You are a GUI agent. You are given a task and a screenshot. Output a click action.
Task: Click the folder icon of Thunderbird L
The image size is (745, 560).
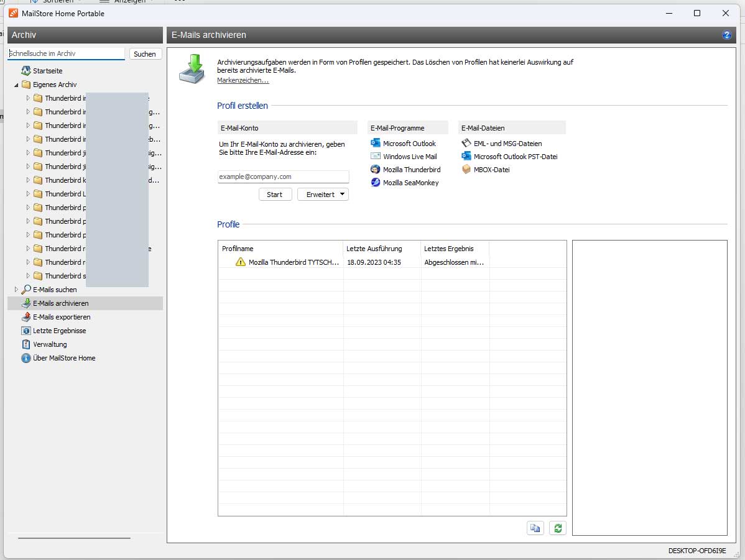[x=37, y=194]
